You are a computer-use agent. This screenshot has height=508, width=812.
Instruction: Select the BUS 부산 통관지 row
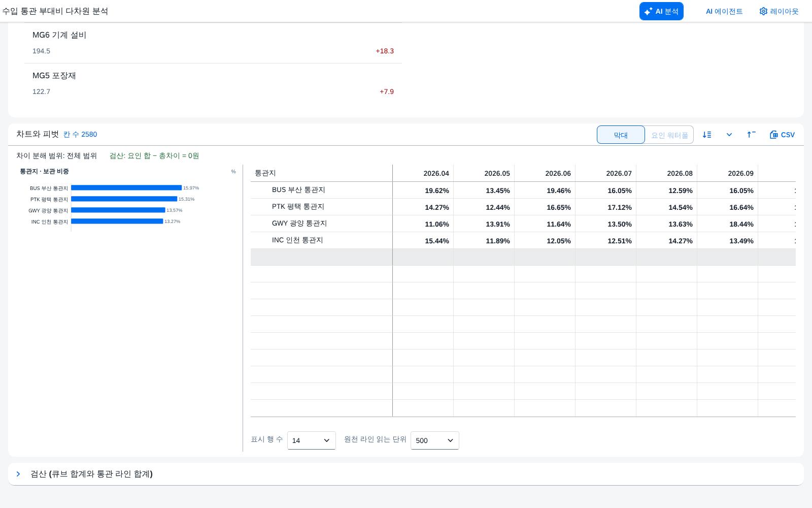[523, 190]
